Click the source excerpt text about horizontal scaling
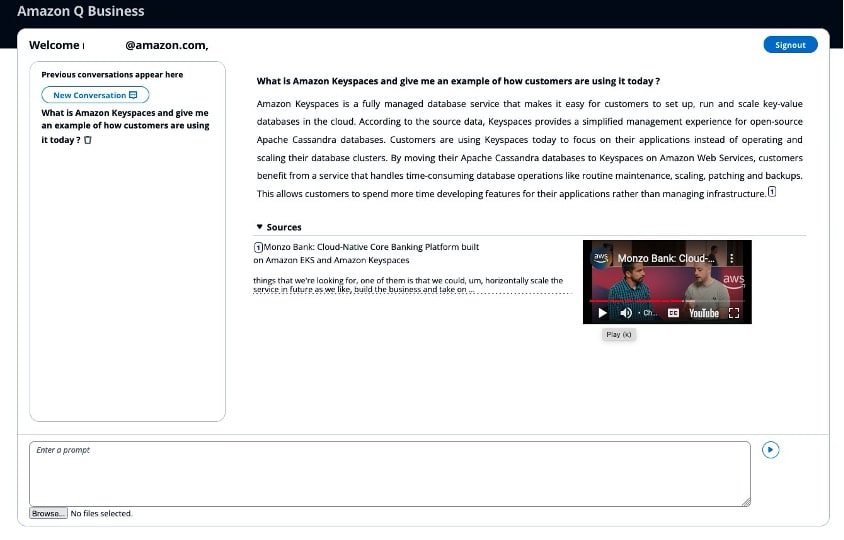844x540 pixels. tap(408, 285)
